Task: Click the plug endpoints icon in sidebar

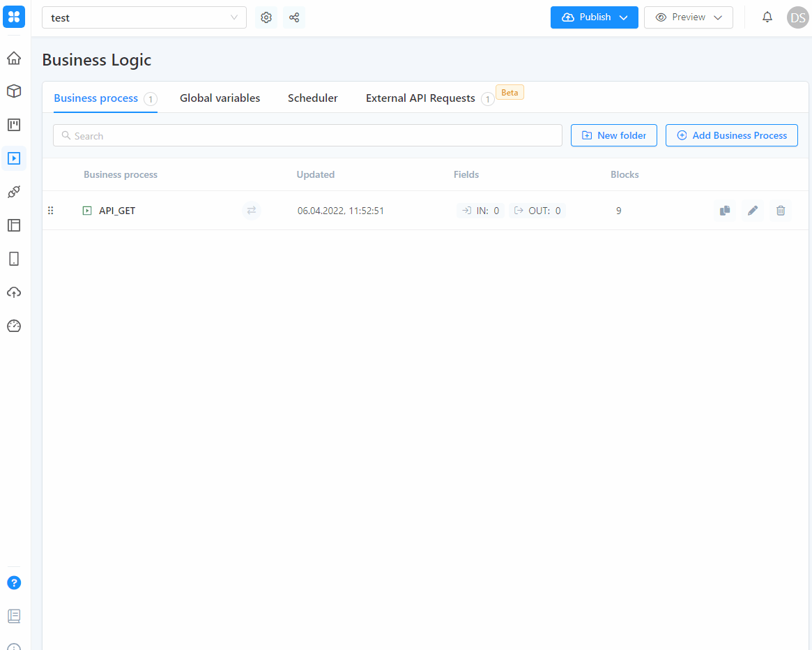Action: (x=14, y=192)
